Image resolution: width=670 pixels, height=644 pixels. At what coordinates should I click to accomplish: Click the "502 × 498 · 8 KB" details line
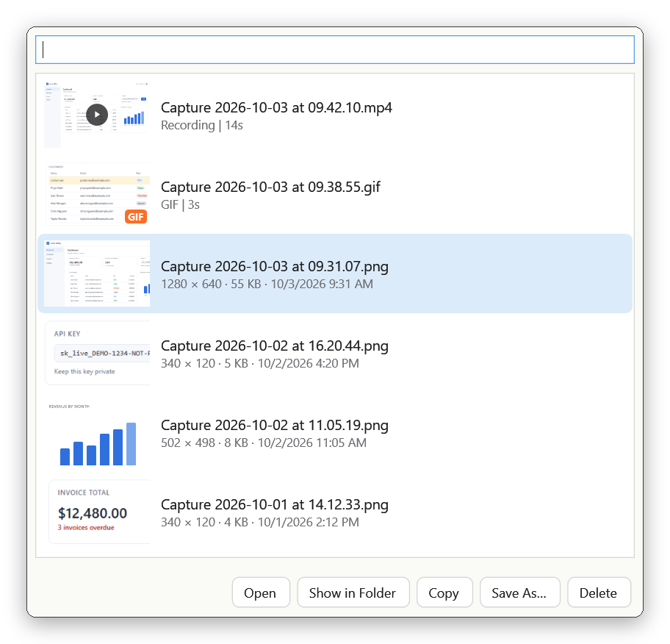(264, 443)
